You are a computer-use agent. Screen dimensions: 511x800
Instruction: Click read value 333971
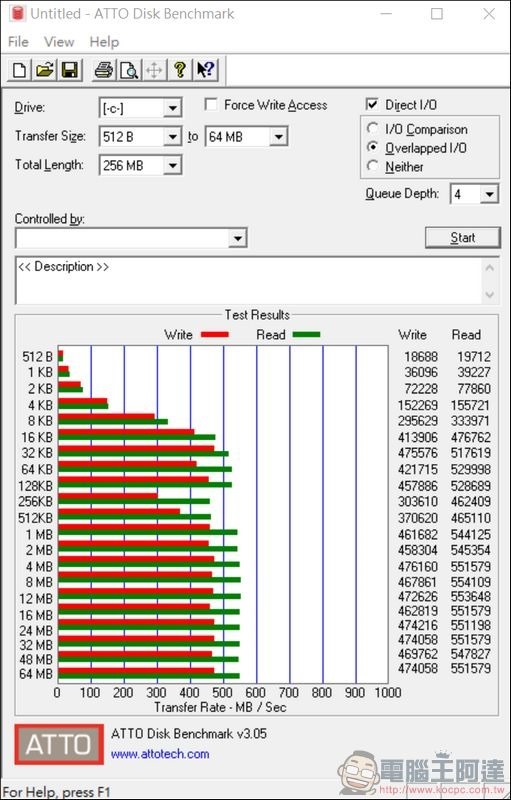(x=471, y=421)
